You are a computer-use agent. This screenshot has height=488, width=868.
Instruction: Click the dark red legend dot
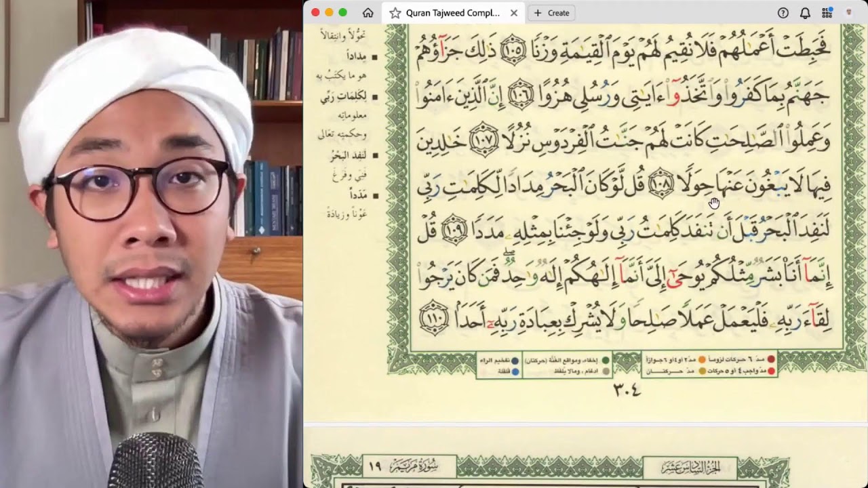tap(771, 360)
